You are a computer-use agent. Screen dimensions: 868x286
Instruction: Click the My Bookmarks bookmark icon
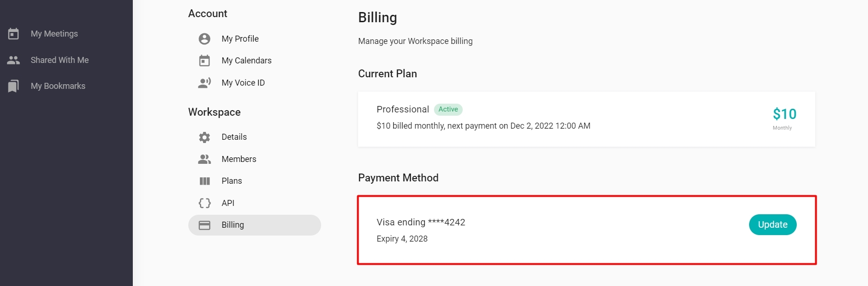(13, 86)
